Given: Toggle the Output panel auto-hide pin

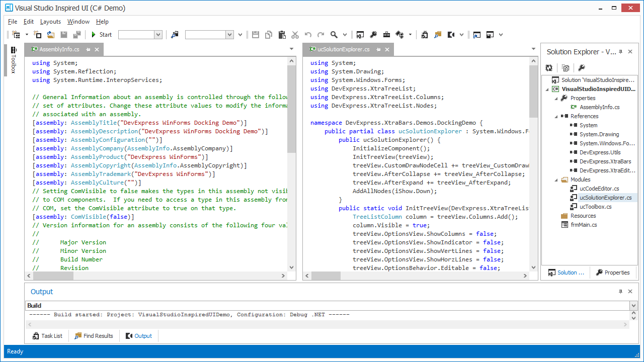Looking at the screenshot, I should 621,291.
